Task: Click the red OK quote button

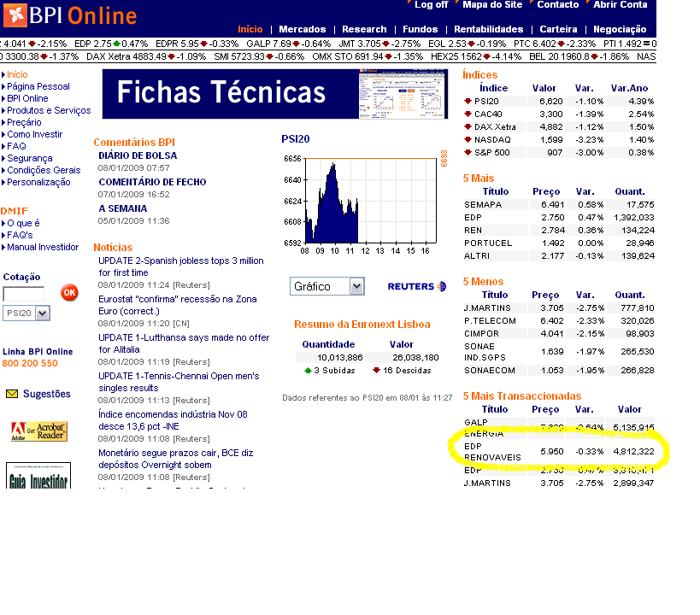Action: pos(69,293)
